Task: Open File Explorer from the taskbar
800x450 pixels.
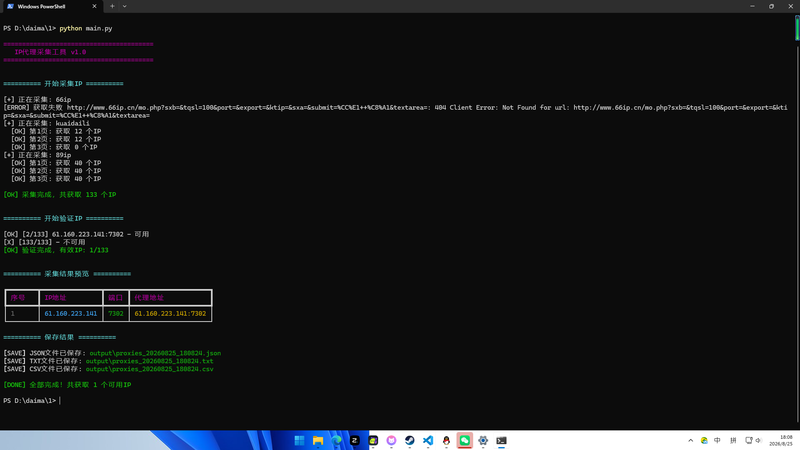Action: (x=318, y=440)
